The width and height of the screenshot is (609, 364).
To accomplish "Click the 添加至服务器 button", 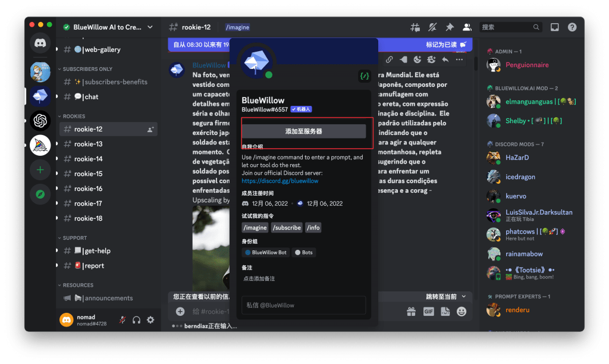I will point(303,131).
